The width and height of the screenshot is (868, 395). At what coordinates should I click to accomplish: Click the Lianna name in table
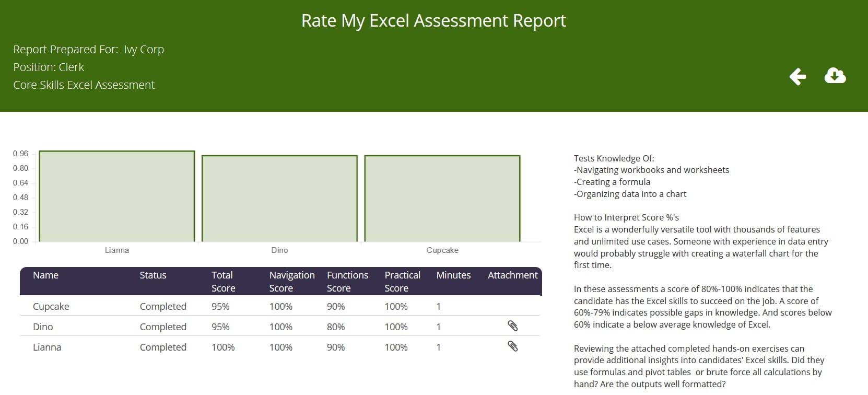(x=47, y=347)
